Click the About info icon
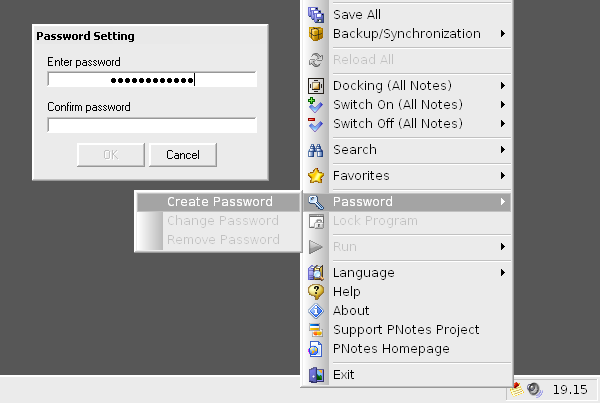 click(x=316, y=311)
